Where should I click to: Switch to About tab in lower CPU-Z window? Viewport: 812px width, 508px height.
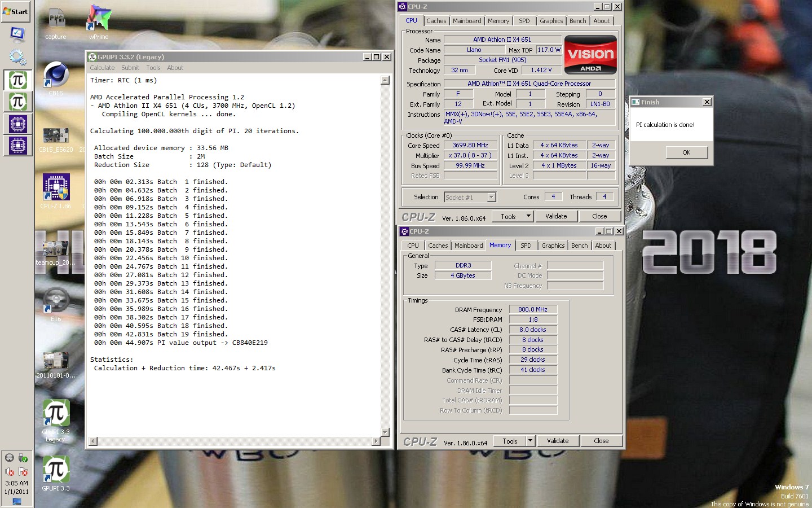pyautogui.click(x=603, y=246)
